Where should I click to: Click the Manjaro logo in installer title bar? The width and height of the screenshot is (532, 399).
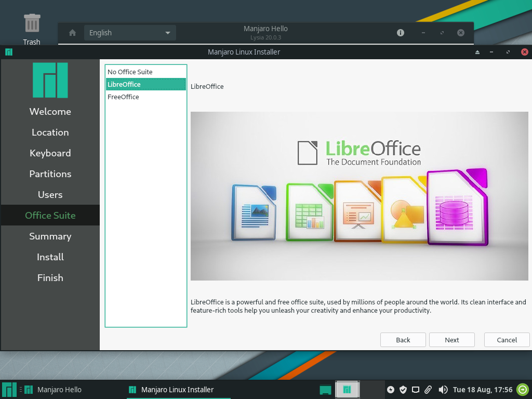click(9, 52)
